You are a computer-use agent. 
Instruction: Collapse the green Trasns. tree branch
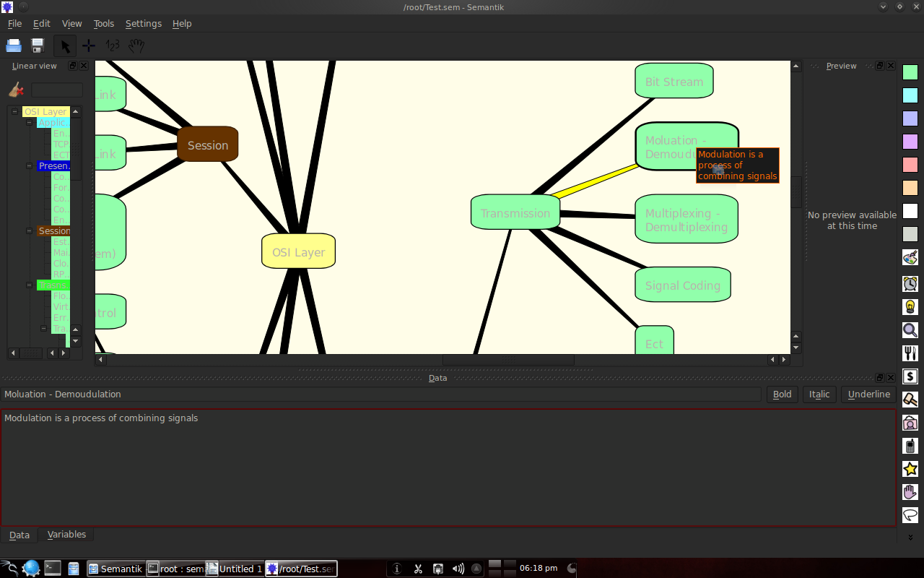click(x=30, y=285)
